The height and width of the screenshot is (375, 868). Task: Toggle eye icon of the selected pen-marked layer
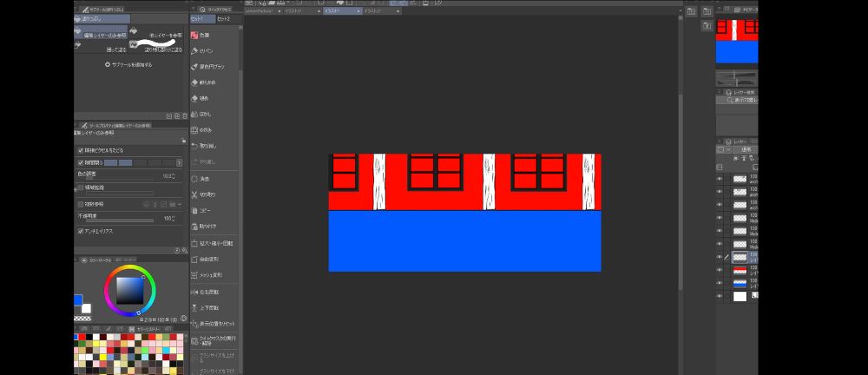720,257
